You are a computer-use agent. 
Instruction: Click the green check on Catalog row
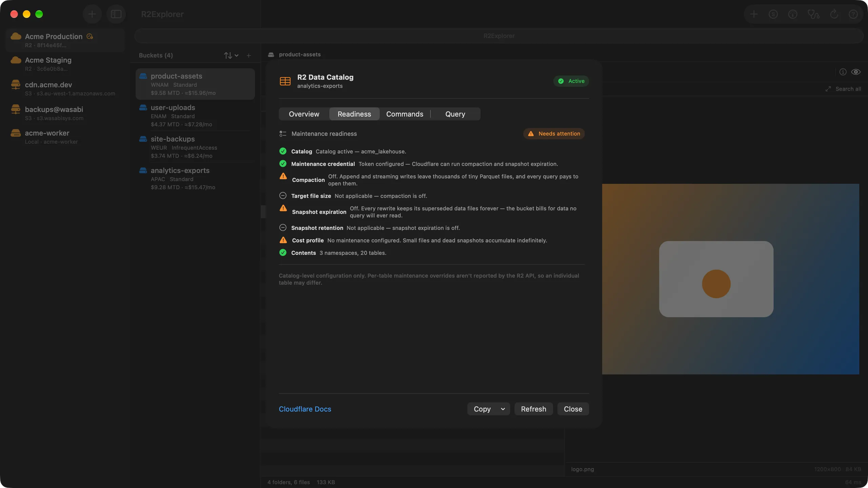(283, 151)
